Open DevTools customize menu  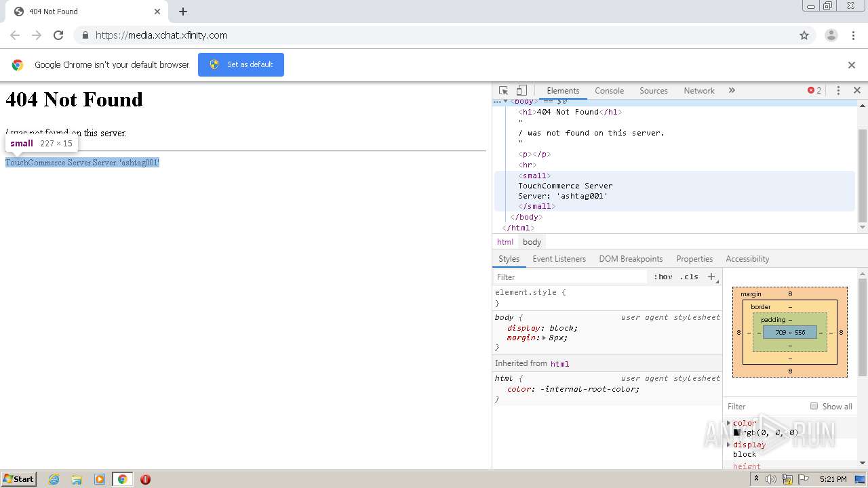[x=838, y=91]
